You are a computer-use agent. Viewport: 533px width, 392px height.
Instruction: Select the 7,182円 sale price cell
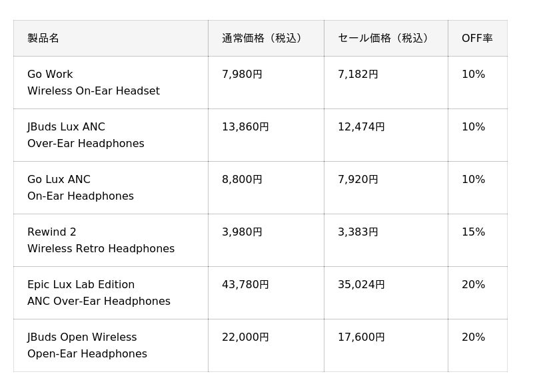pyautogui.click(x=386, y=83)
